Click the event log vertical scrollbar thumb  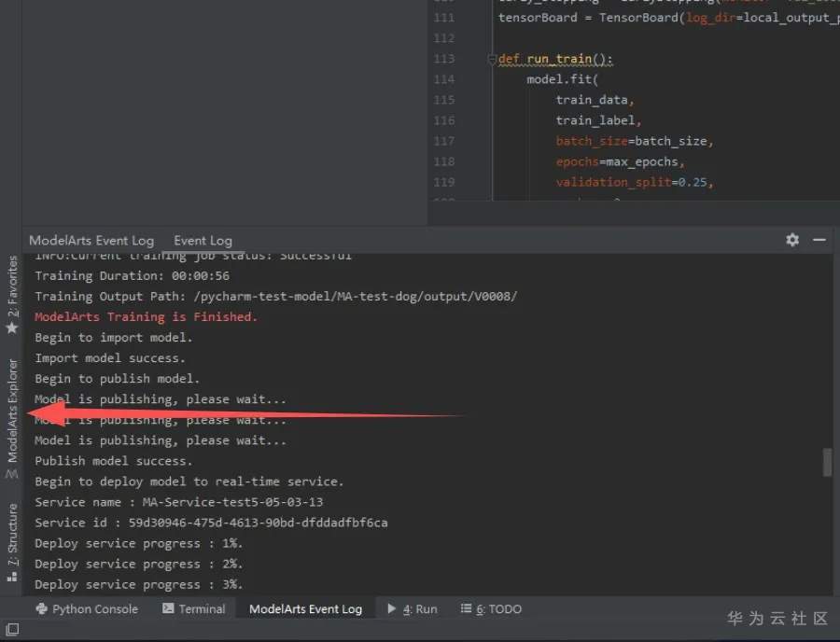[x=827, y=462]
